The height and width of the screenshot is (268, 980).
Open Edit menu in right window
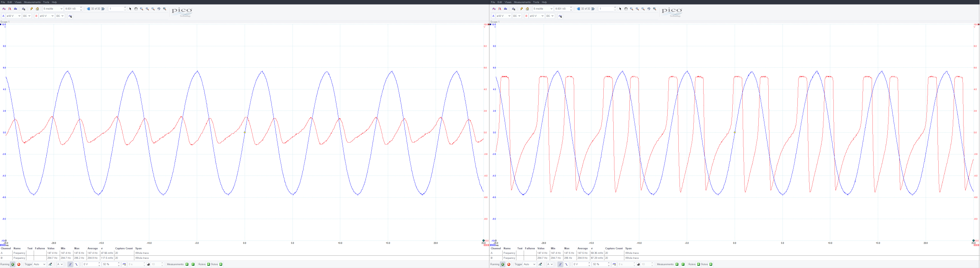point(500,2)
